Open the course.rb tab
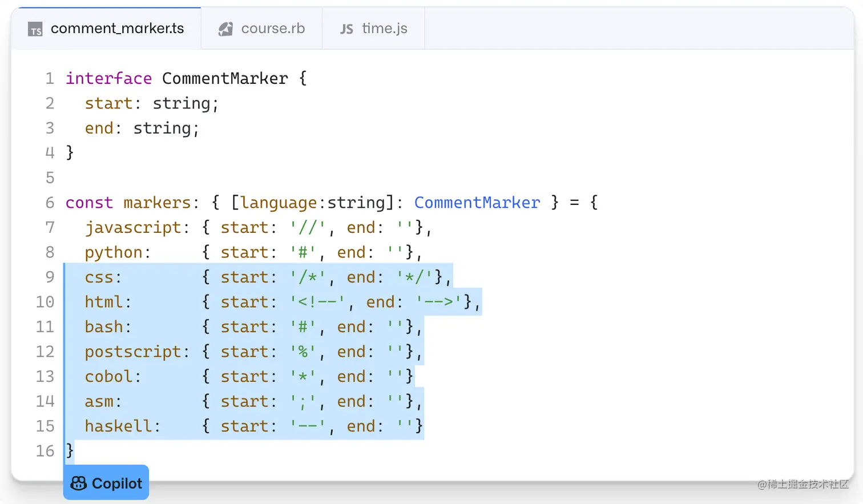Screen dimensions: 863x504 pos(262,29)
